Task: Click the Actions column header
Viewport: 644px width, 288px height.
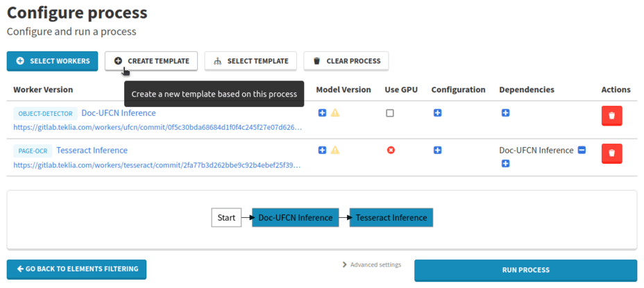Action: point(616,90)
